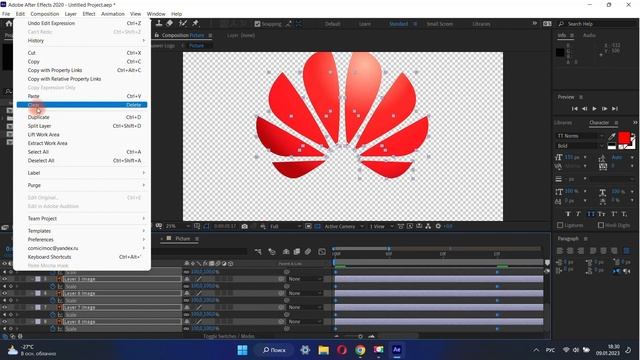Jump to first frame in Preview
Viewport: 640px width, 360px height.
[x=574, y=109]
